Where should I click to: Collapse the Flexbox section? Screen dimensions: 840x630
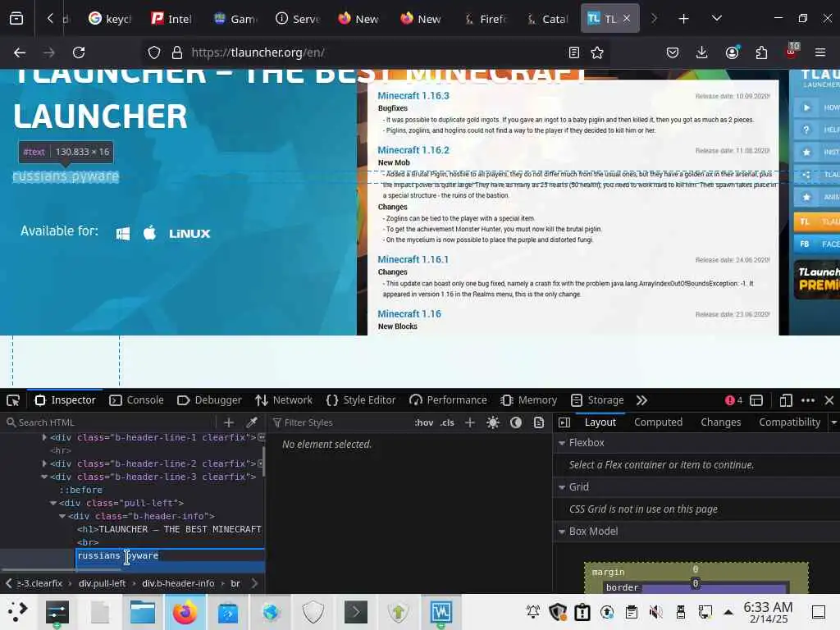coord(562,443)
